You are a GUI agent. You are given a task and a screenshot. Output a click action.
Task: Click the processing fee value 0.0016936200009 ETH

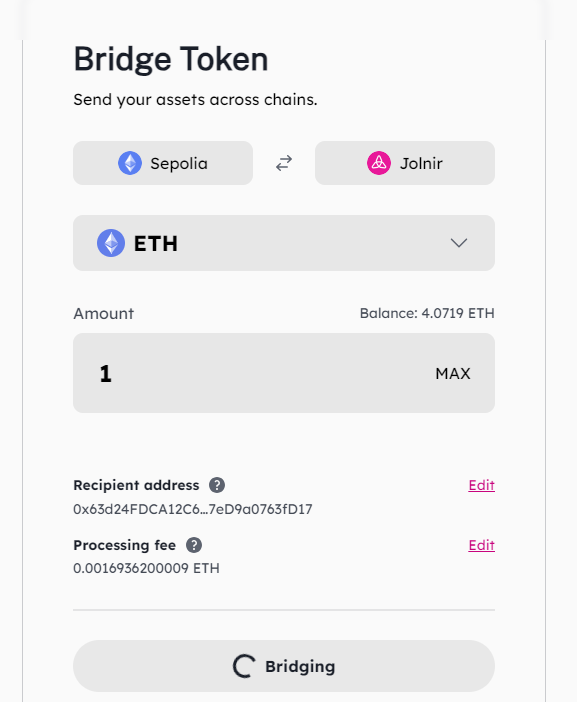(146, 569)
